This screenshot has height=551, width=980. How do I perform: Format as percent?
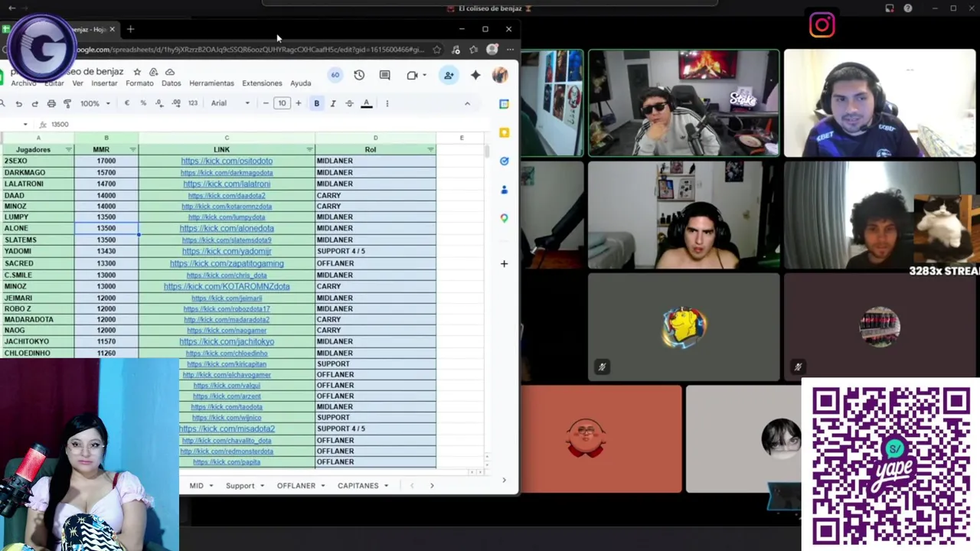pos(143,103)
